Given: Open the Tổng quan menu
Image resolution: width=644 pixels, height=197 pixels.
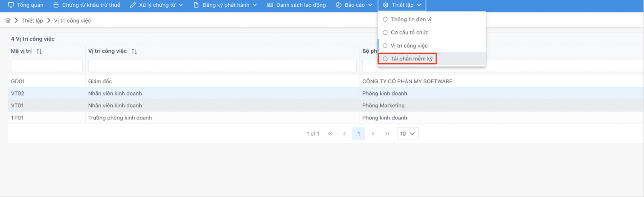Looking at the screenshot, I should [26, 5].
